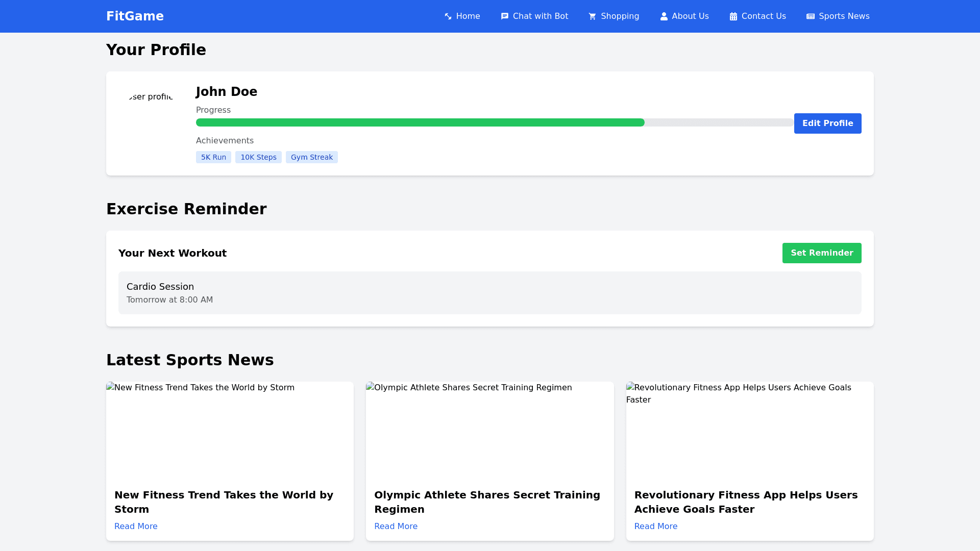Click the 10K Steps achievement badge
The image size is (980, 551).
258,157
